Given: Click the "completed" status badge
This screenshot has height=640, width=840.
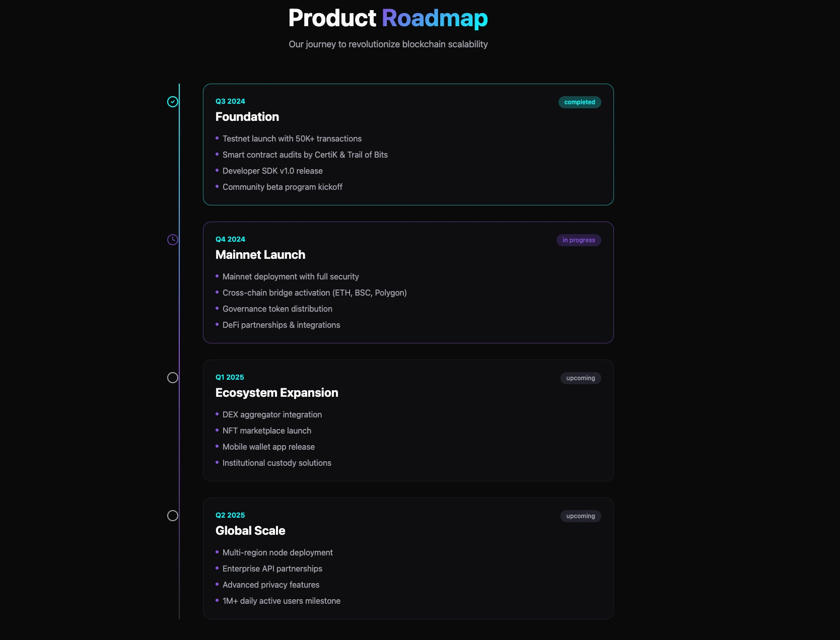Looking at the screenshot, I should pyautogui.click(x=579, y=102).
